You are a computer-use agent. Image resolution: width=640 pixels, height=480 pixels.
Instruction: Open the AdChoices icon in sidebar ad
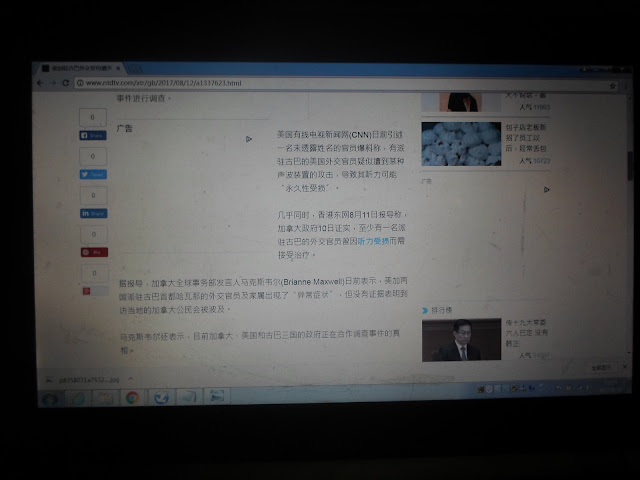(547, 190)
